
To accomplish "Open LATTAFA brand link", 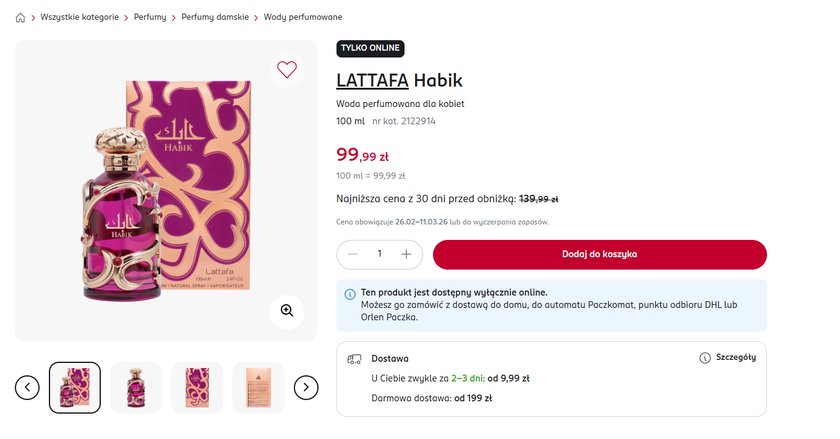I will point(372,81).
